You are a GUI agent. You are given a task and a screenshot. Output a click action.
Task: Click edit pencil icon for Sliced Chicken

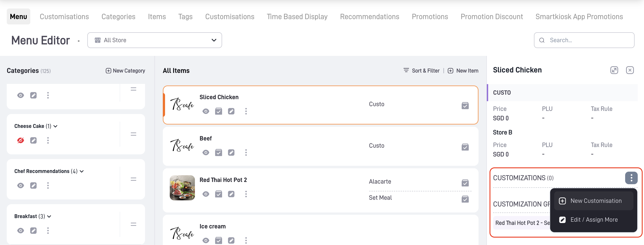point(231,111)
